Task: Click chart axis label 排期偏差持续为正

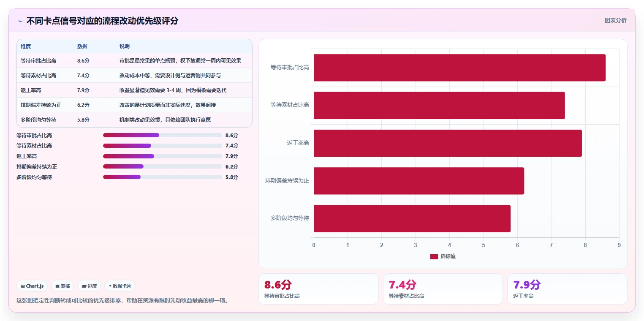Action: (287, 180)
